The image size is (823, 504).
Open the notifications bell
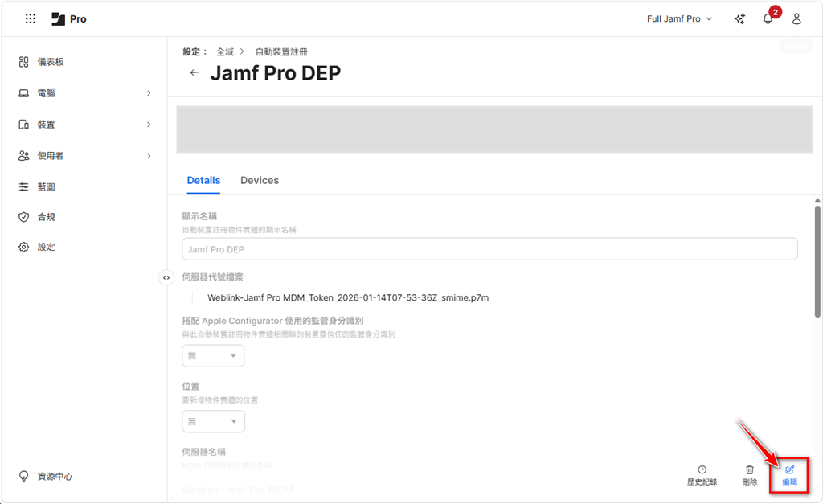click(768, 18)
